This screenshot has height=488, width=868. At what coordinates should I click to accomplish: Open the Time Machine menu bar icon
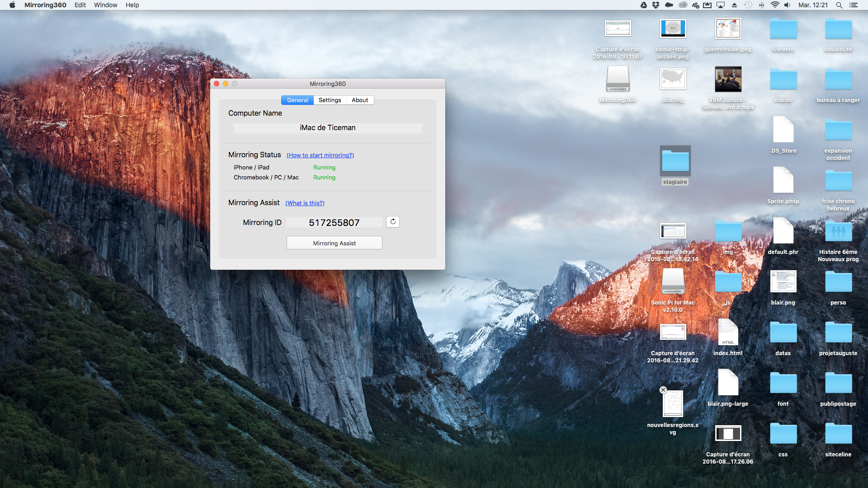[748, 5]
